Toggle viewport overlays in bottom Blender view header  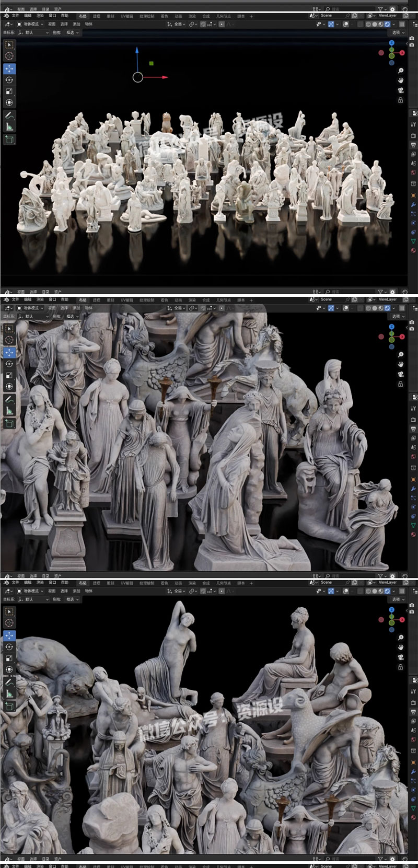[x=347, y=591]
